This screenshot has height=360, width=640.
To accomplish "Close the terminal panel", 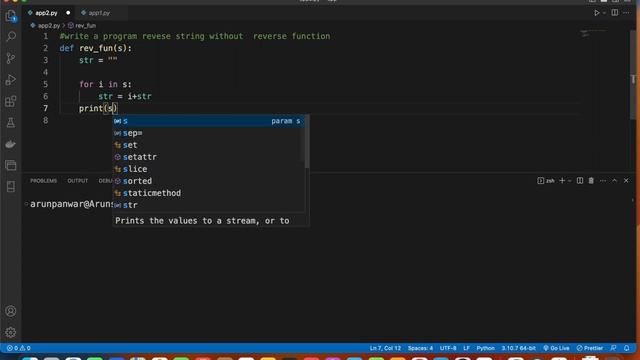I will point(626,181).
